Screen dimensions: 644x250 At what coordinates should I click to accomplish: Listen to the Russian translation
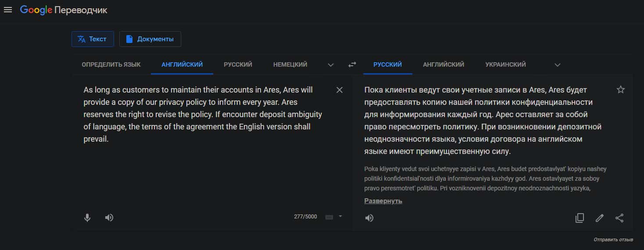point(369,218)
